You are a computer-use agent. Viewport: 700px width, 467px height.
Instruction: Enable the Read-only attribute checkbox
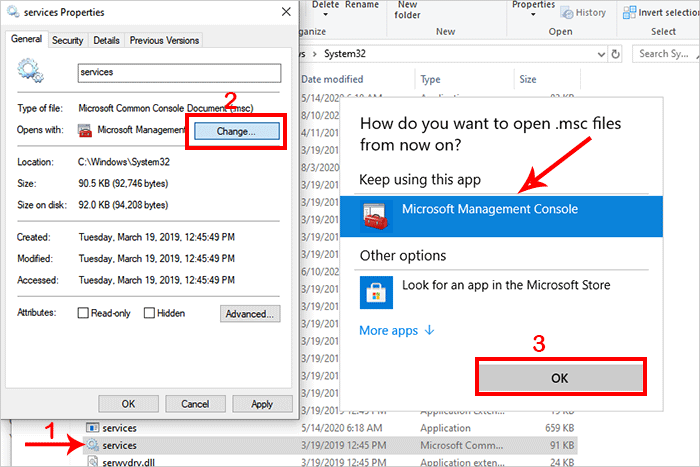coord(83,313)
